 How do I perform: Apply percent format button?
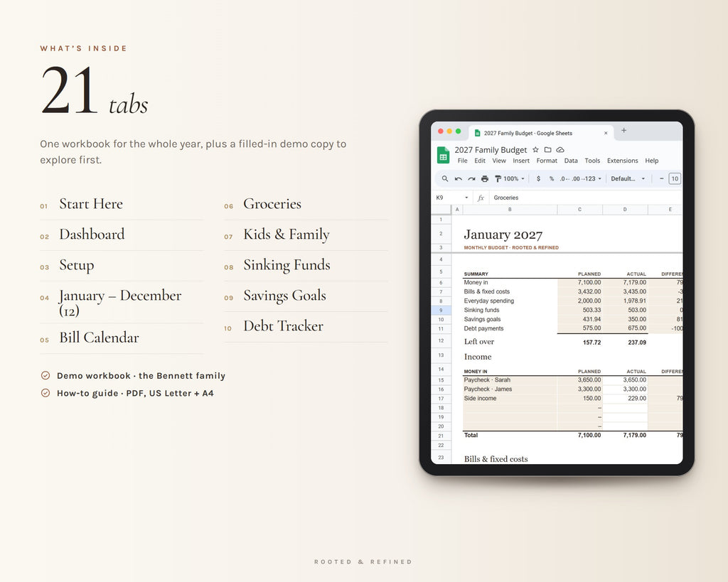tap(552, 178)
